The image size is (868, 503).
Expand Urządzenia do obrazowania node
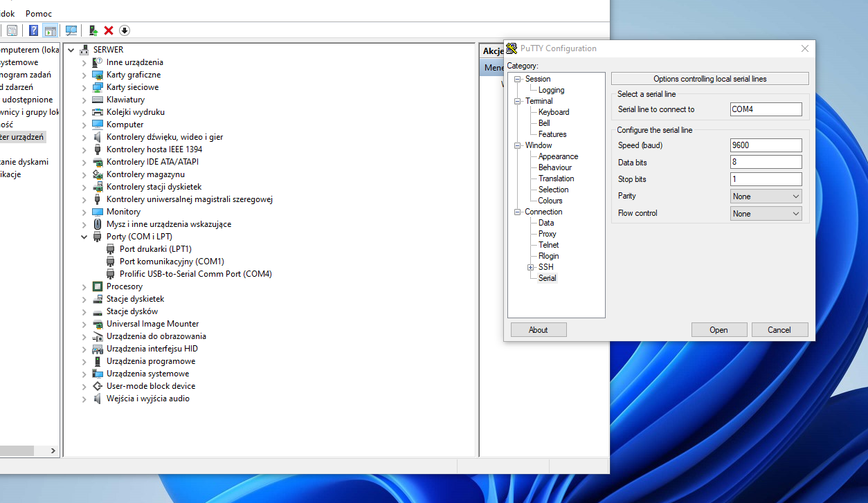[x=84, y=336]
